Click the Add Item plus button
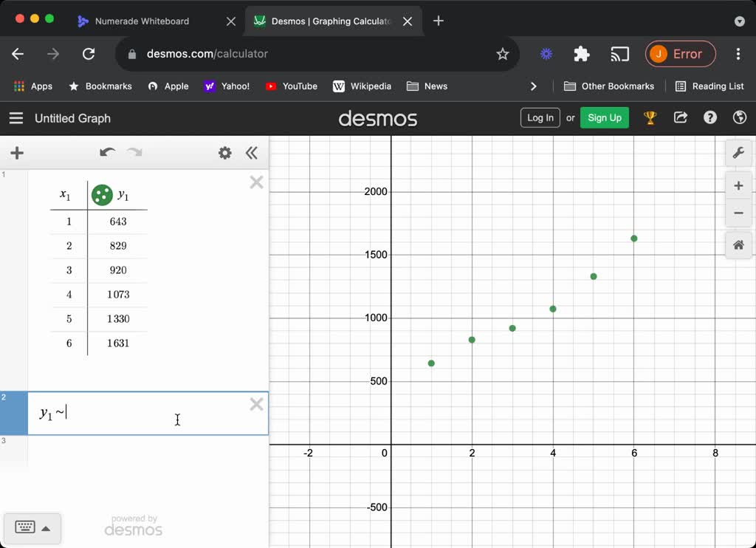756x548 pixels. tap(17, 153)
